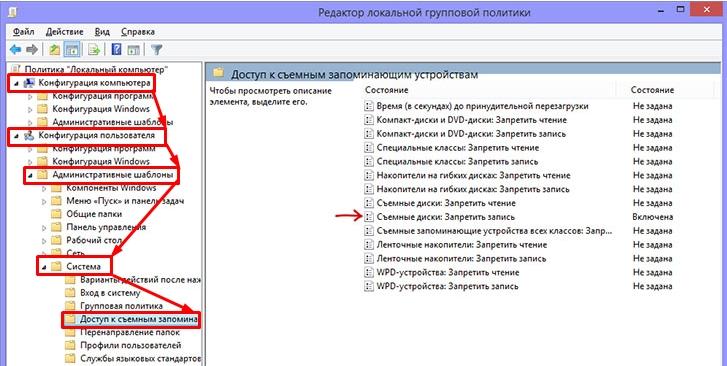Click Не задана state for WPD-устройства: Запретить чтение

(652, 273)
